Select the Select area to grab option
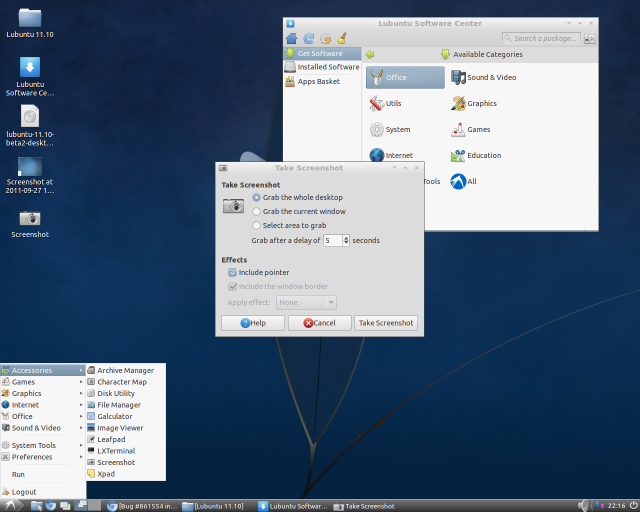Viewport: 640px width, 512px height. pos(289,225)
